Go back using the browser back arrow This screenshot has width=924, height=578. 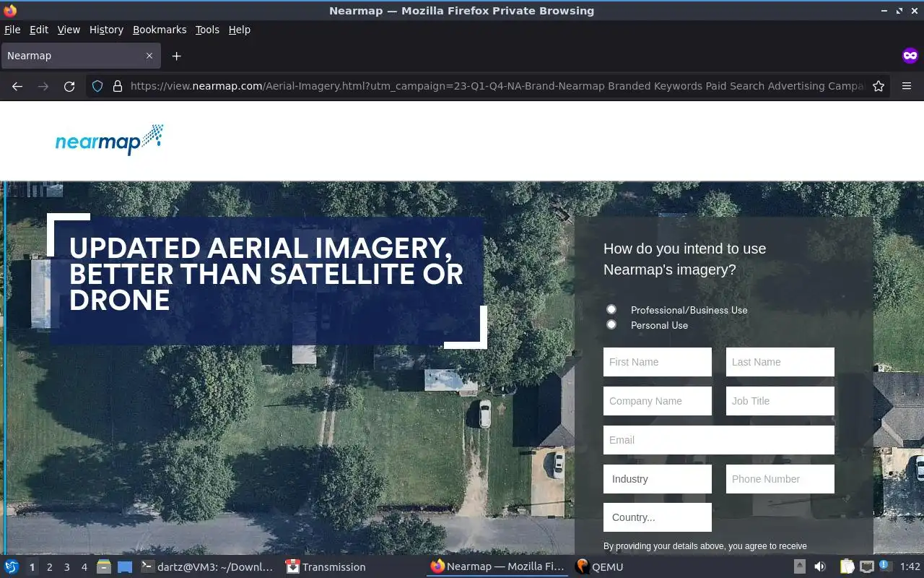pyautogui.click(x=17, y=86)
